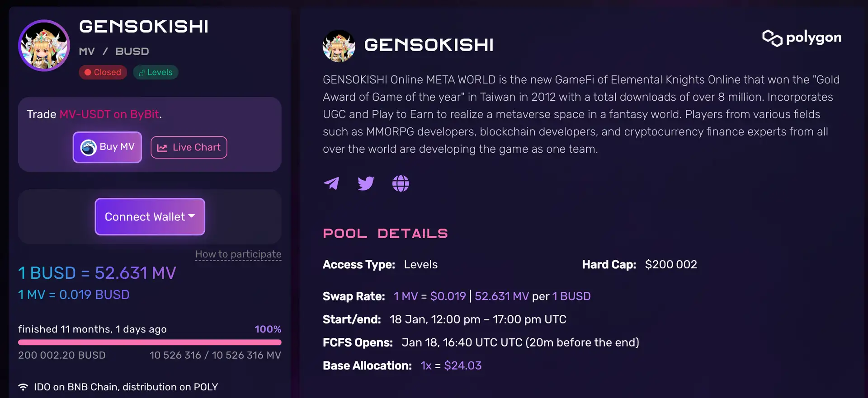Click the Polygon network logo
The width and height of the screenshot is (868, 398).
(802, 38)
